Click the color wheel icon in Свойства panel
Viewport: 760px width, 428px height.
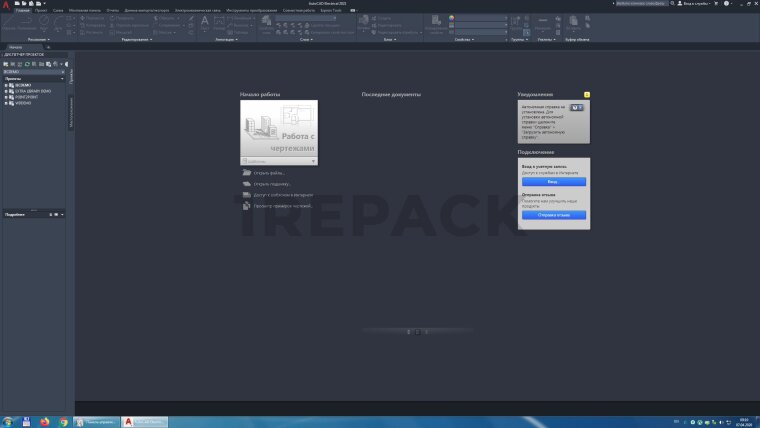pyautogui.click(x=451, y=17)
